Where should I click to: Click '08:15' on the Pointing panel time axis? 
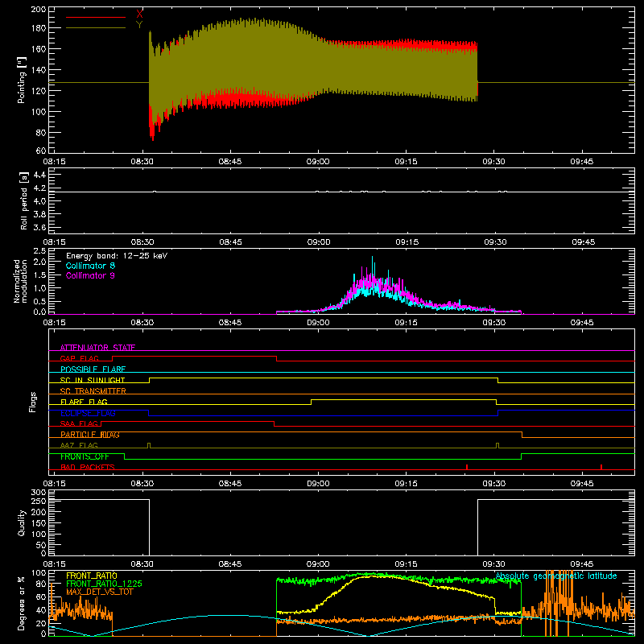tap(54, 162)
